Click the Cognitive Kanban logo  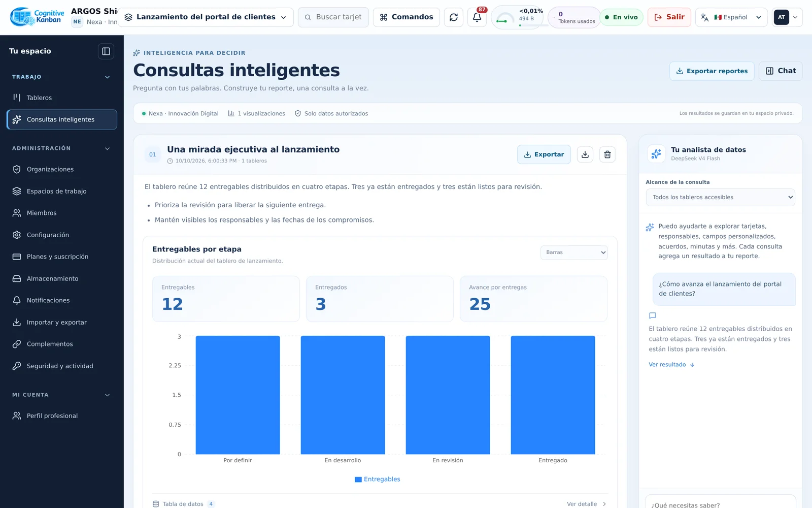click(37, 17)
